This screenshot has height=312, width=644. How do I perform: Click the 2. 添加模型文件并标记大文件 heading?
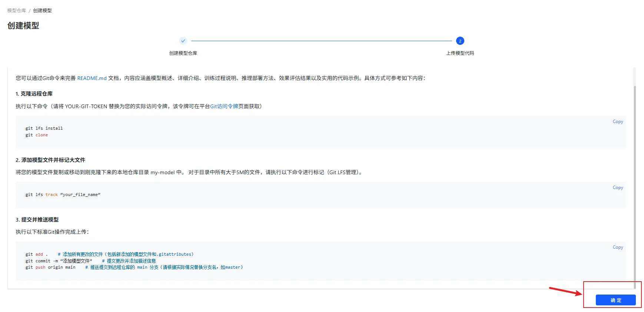[50, 160]
